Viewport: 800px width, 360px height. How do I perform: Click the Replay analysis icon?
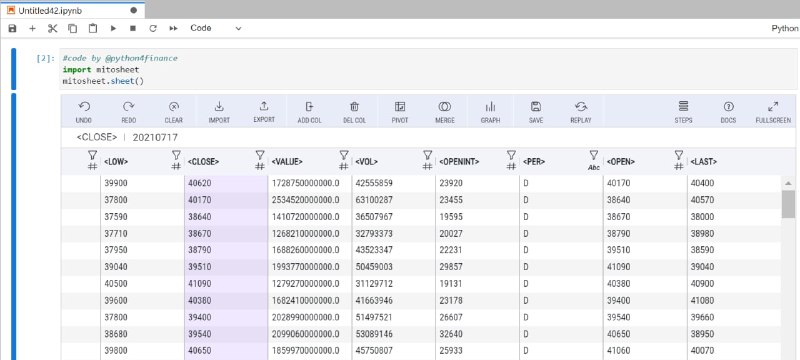(x=581, y=112)
